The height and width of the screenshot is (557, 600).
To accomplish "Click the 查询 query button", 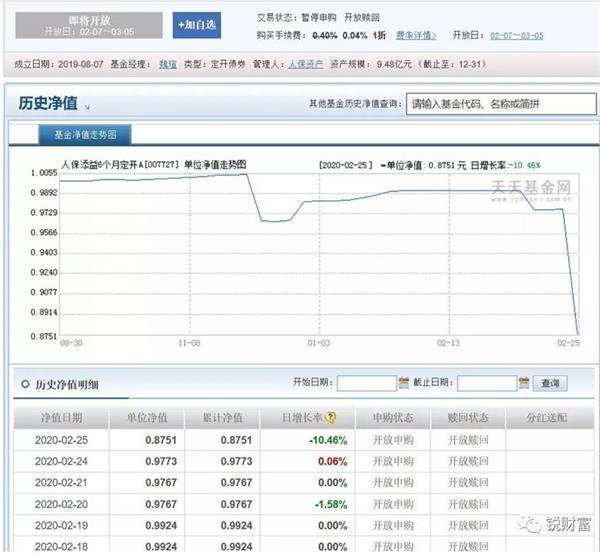I will pos(550,383).
